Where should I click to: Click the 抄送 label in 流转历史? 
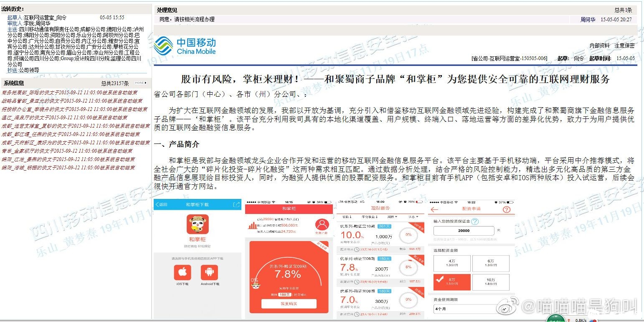pos(12,70)
